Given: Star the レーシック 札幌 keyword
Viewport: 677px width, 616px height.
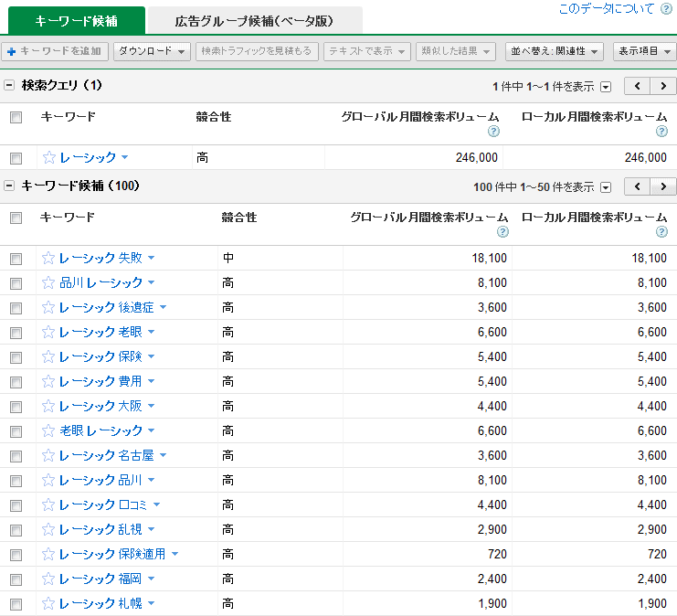Looking at the screenshot, I should pos(49,604).
